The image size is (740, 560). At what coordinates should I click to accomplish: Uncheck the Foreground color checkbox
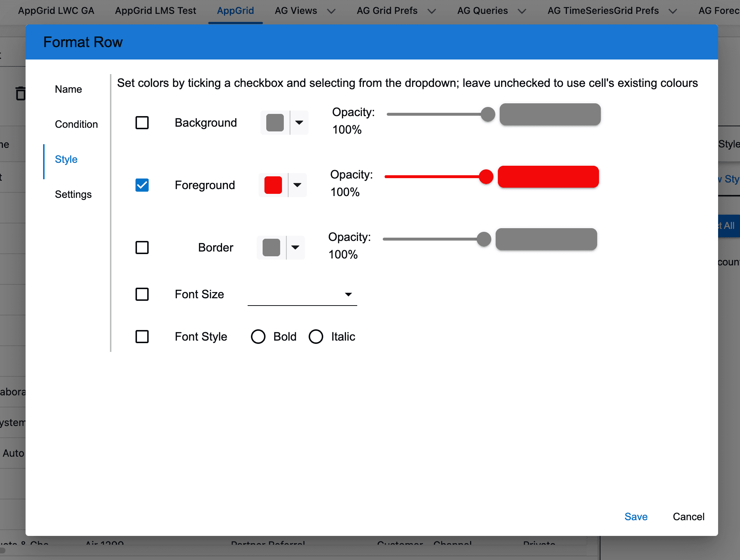click(142, 185)
